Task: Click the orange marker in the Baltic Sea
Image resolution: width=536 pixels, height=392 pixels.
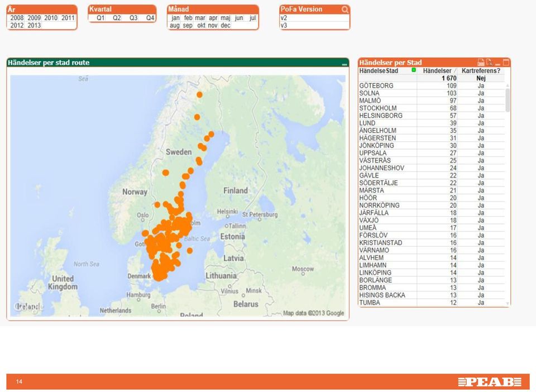Action: click(190, 251)
